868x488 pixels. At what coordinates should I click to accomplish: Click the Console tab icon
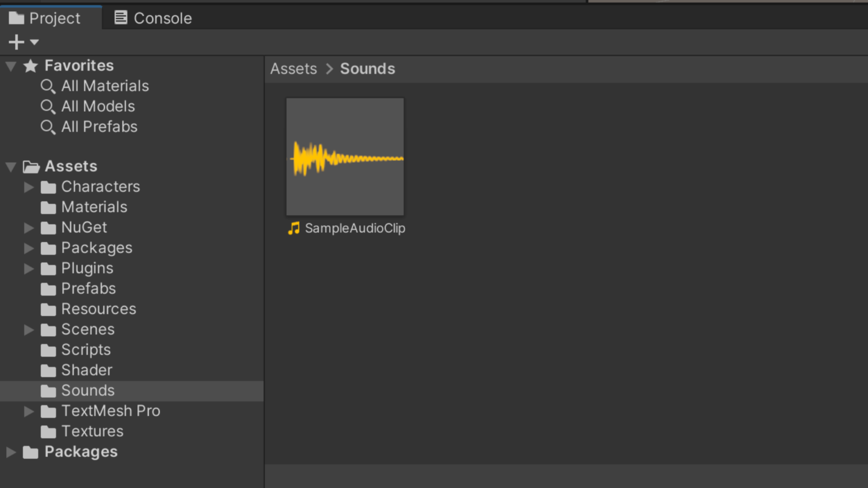tap(120, 18)
